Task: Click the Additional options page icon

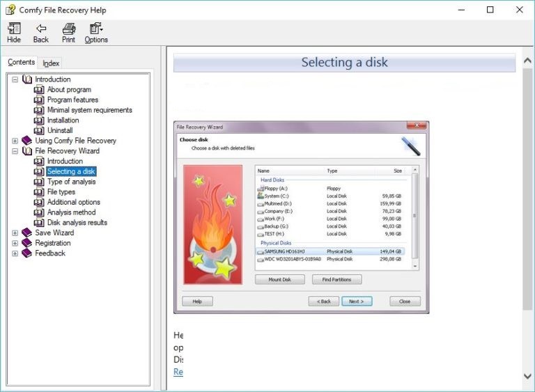Action: pyautogui.click(x=39, y=203)
